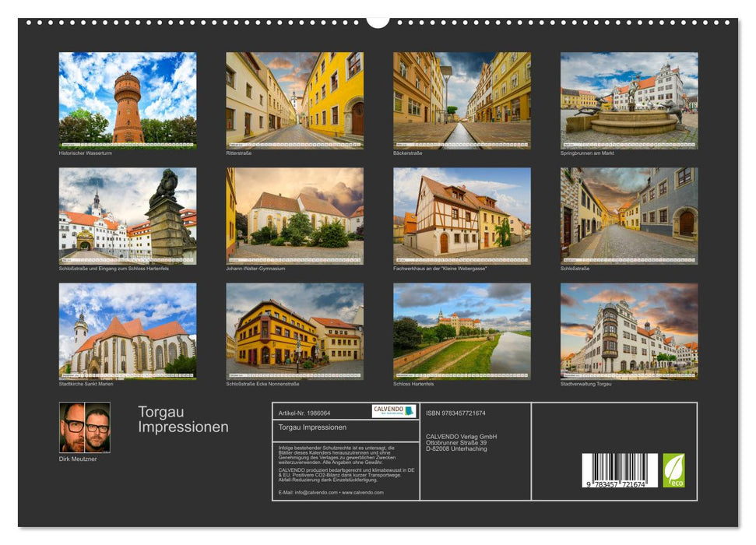Click the info@calvendo.com email address
The image size is (756, 545).
coord(317,492)
